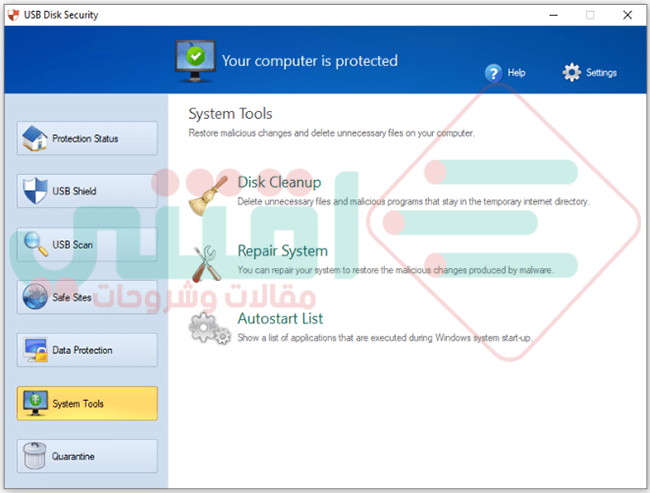Click the Disk Cleanup broom icon
Screen dimensions: 650x493
tap(208, 196)
